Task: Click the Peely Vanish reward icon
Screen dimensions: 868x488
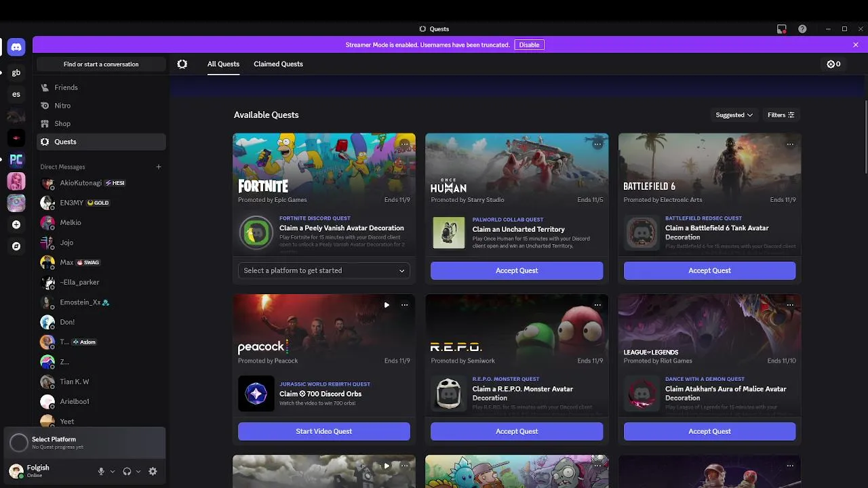Action: point(256,233)
